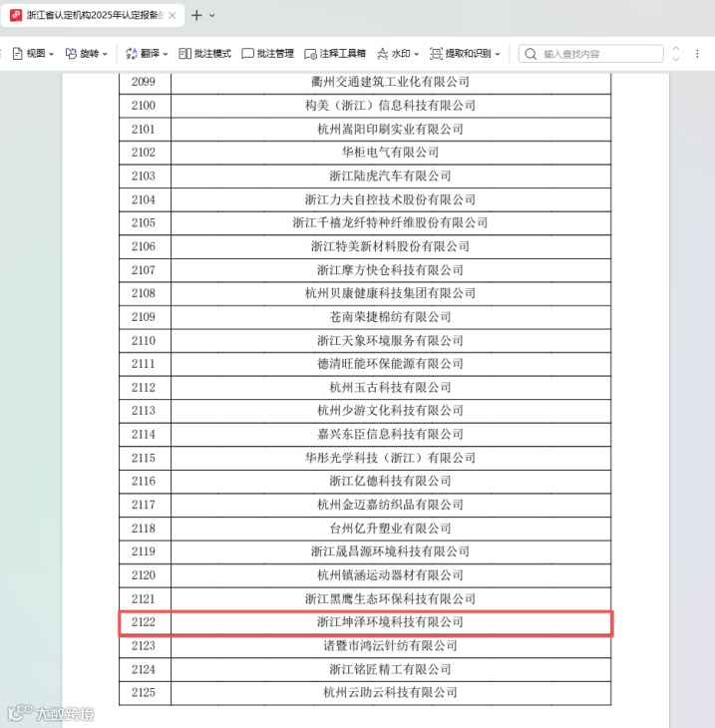This screenshot has width=715, height=728.
Task: Select 浙江晟昌源环境科技有限公司 cell
Action: click(x=391, y=552)
